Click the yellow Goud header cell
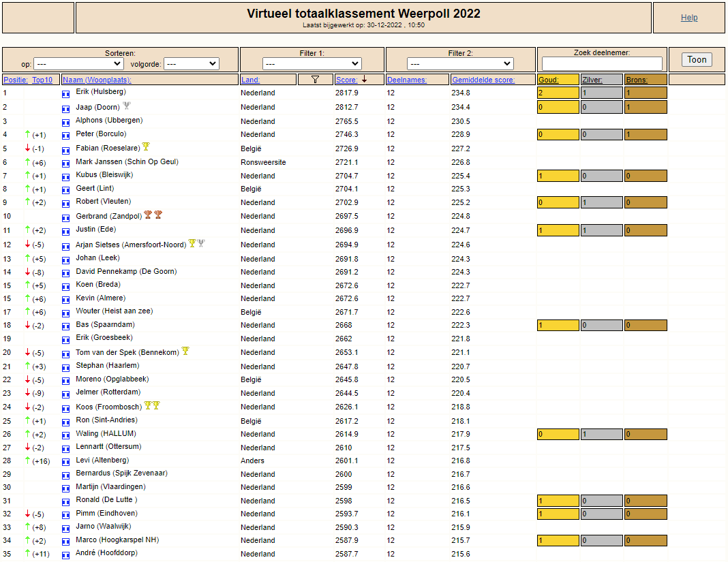This screenshot has width=728, height=562. tap(558, 80)
